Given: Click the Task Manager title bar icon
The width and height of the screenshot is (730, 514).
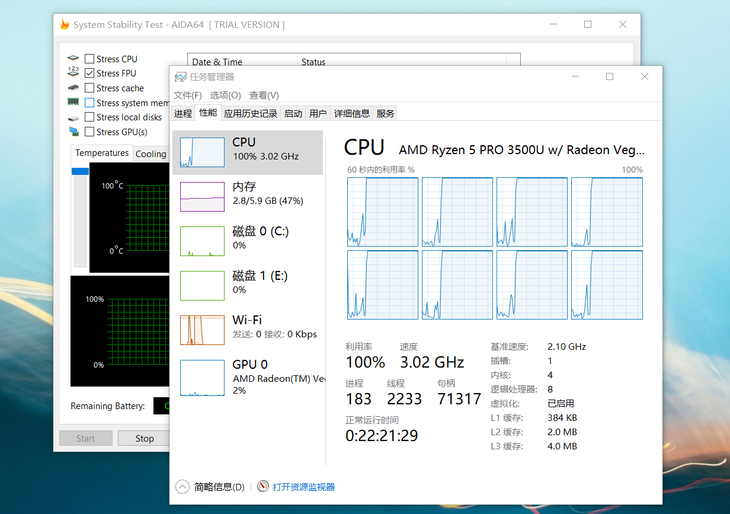Looking at the screenshot, I should pyautogui.click(x=181, y=77).
